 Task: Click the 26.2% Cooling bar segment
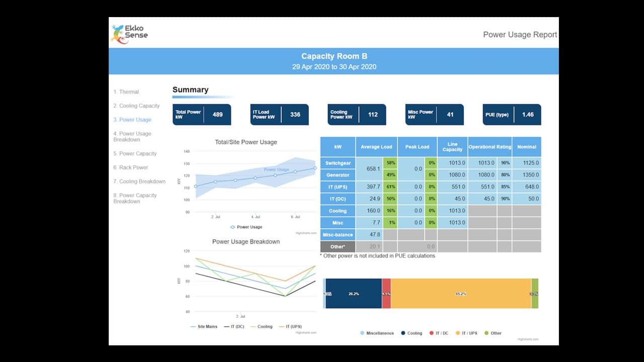[x=354, y=294]
